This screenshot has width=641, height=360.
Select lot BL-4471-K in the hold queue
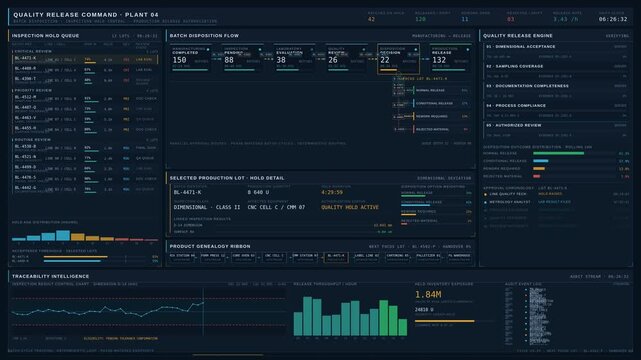click(x=85, y=60)
